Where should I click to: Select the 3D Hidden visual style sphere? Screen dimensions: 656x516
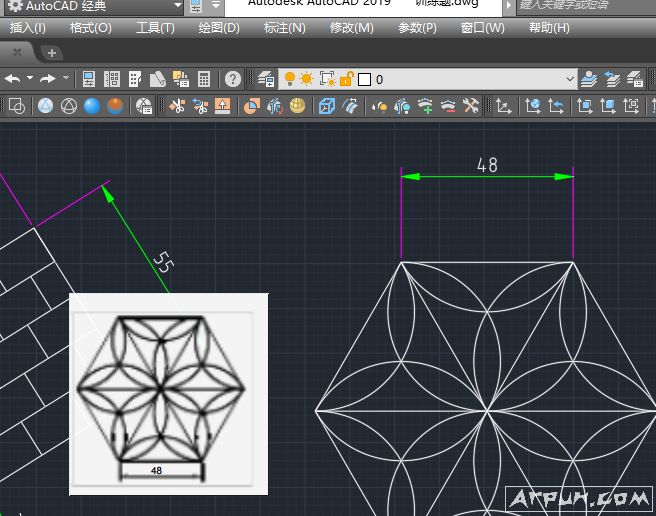point(69,106)
